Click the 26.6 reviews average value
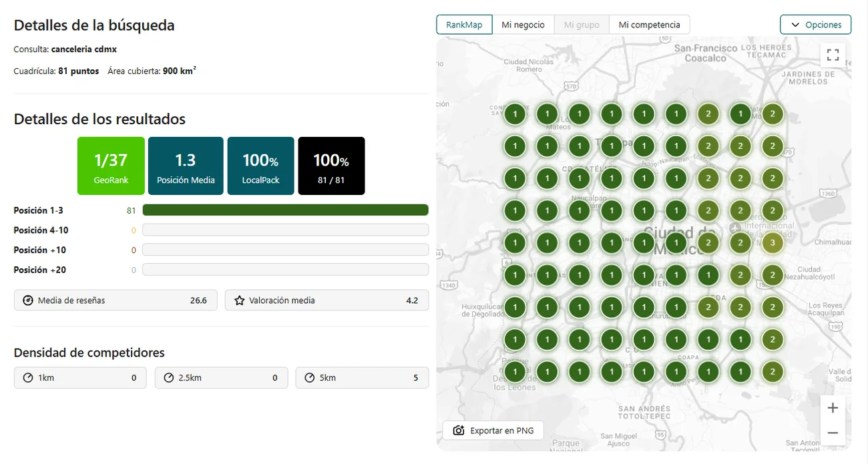The image size is (868, 464). (x=198, y=300)
